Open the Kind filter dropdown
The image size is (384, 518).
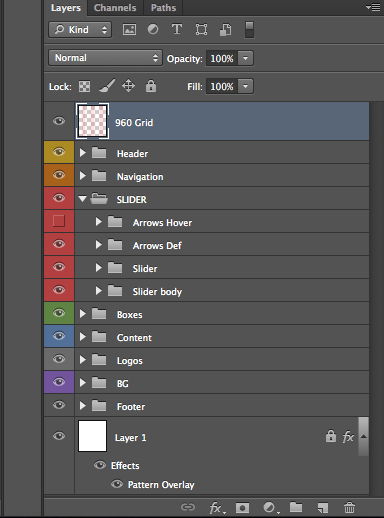pos(80,30)
